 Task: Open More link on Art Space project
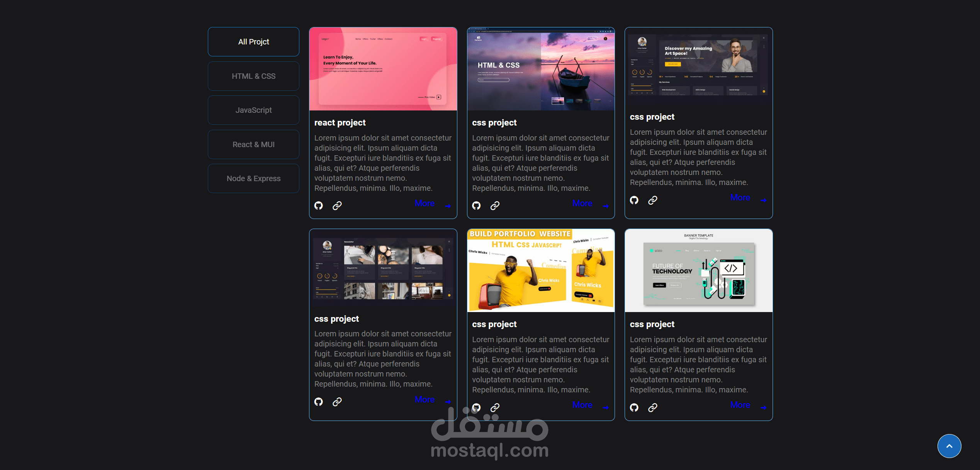point(740,198)
